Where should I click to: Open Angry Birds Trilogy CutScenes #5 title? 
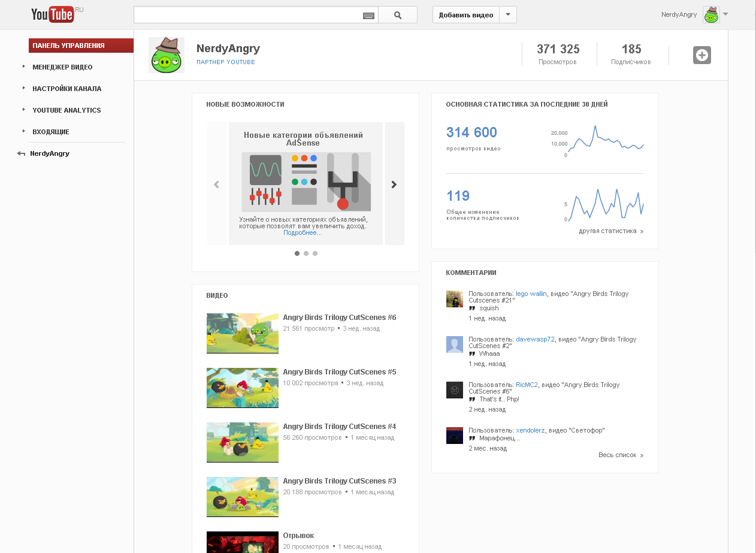(340, 372)
